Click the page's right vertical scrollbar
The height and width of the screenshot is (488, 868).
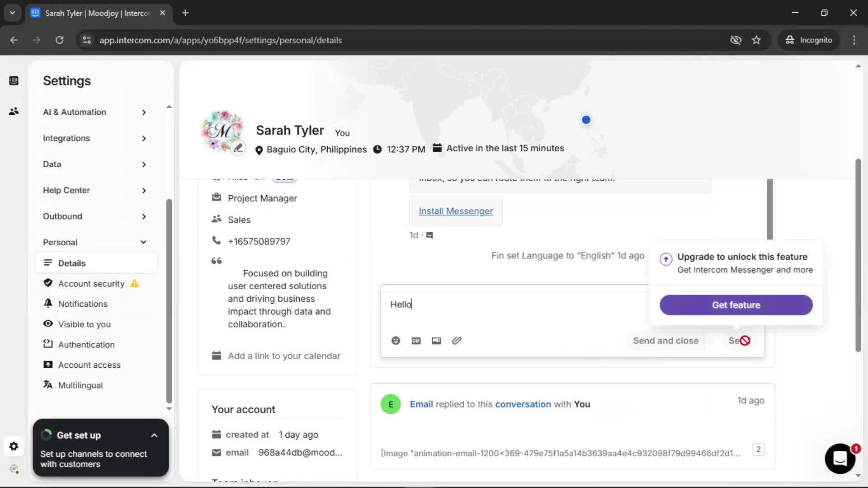point(858,255)
